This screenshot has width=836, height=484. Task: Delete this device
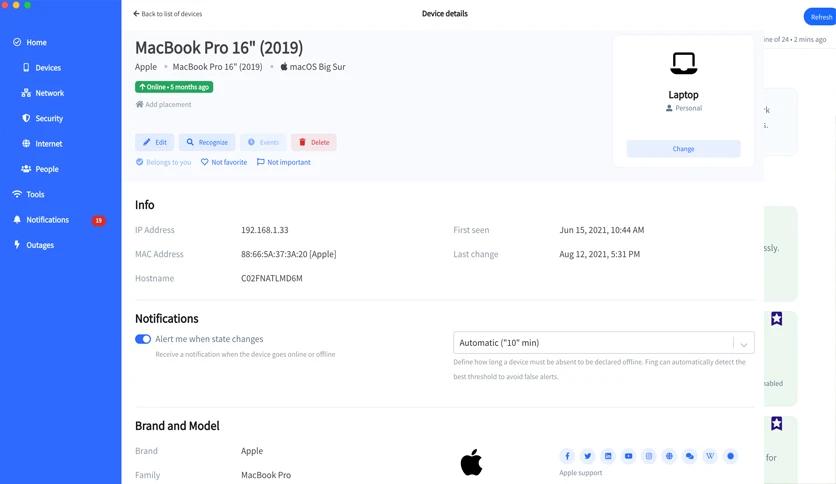pyautogui.click(x=314, y=142)
